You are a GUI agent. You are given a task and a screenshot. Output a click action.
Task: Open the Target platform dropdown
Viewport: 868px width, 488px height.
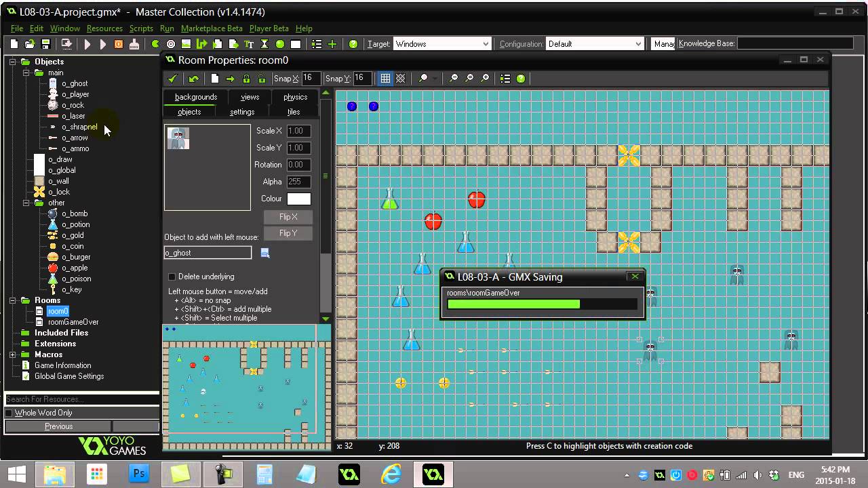(x=486, y=44)
